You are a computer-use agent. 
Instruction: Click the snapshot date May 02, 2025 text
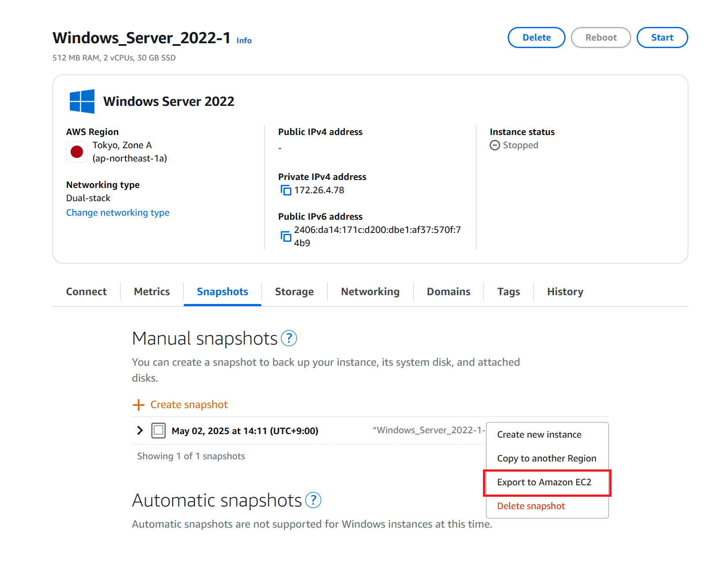245,431
